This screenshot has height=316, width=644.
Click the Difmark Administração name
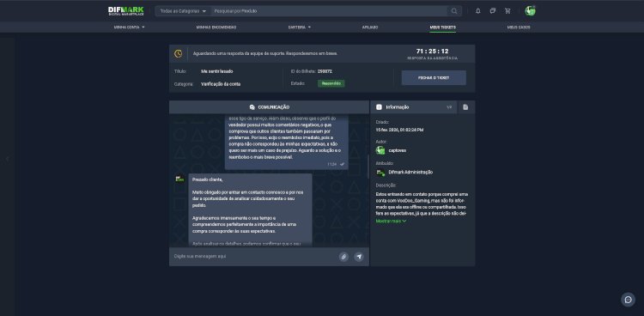(410, 173)
